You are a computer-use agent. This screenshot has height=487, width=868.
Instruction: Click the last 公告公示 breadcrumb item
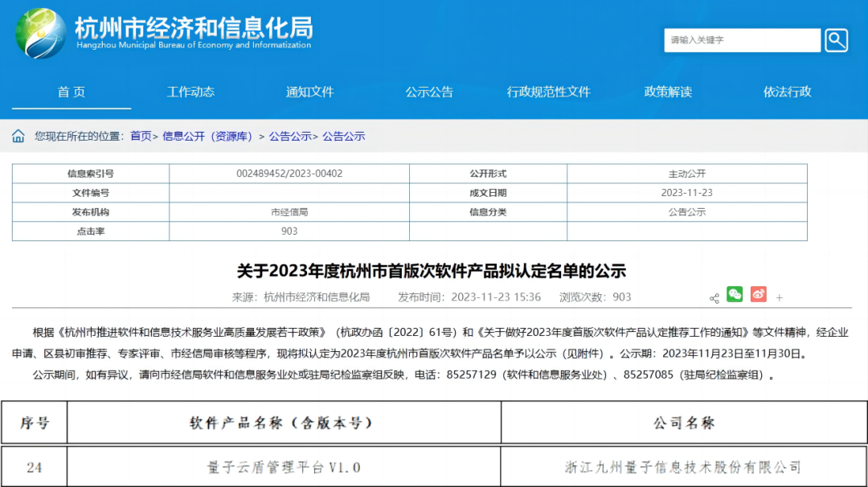344,137
